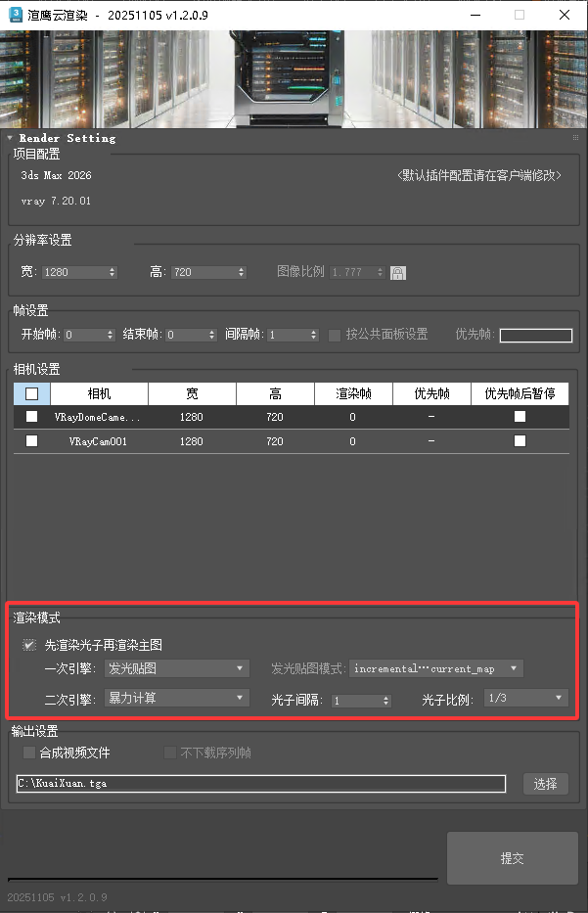The height and width of the screenshot is (913, 588).
Task: Click the 优先帧 column header
Action: pyautogui.click(x=431, y=393)
